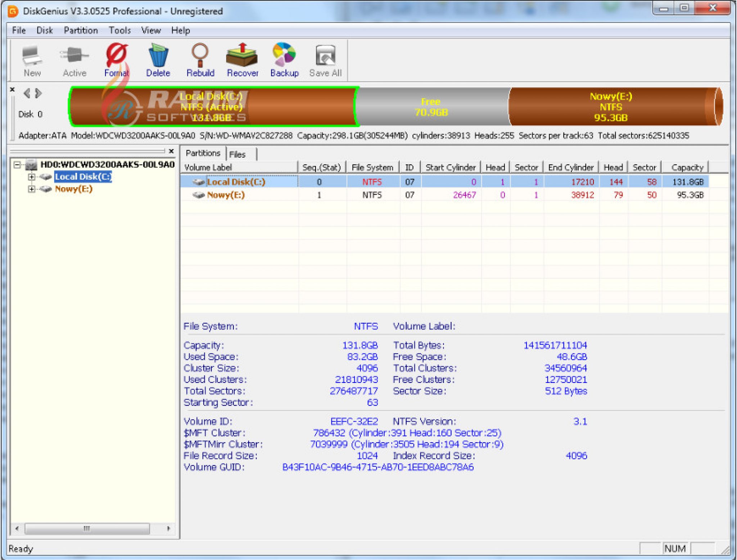The height and width of the screenshot is (560, 737).
Task: Select the Local Disk(C:) tree item
Action: coord(83,176)
